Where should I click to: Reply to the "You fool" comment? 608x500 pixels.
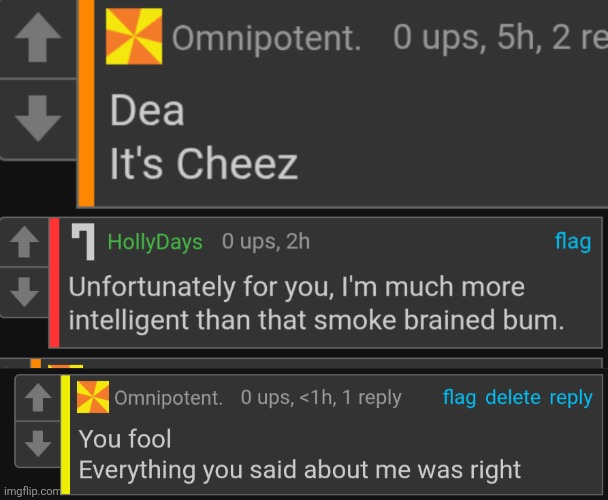pyautogui.click(x=571, y=398)
